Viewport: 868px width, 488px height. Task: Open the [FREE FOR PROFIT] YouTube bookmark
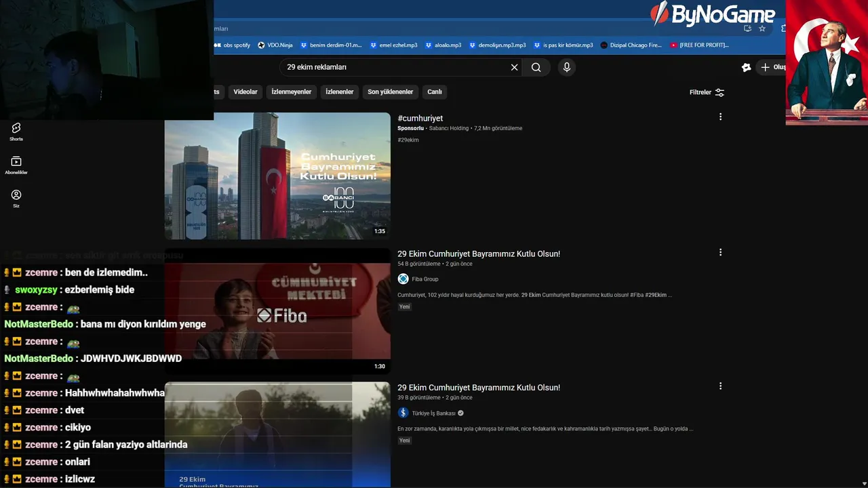coord(699,45)
